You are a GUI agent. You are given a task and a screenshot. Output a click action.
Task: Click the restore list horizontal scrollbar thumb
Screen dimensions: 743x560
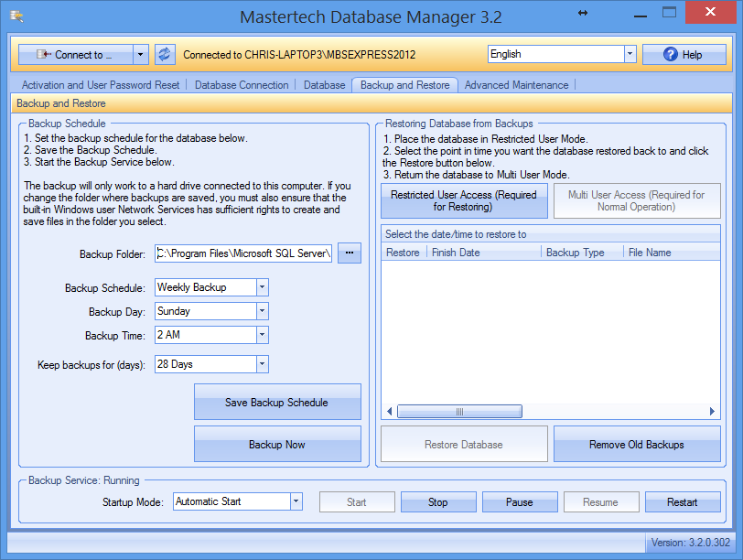(x=459, y=411)
